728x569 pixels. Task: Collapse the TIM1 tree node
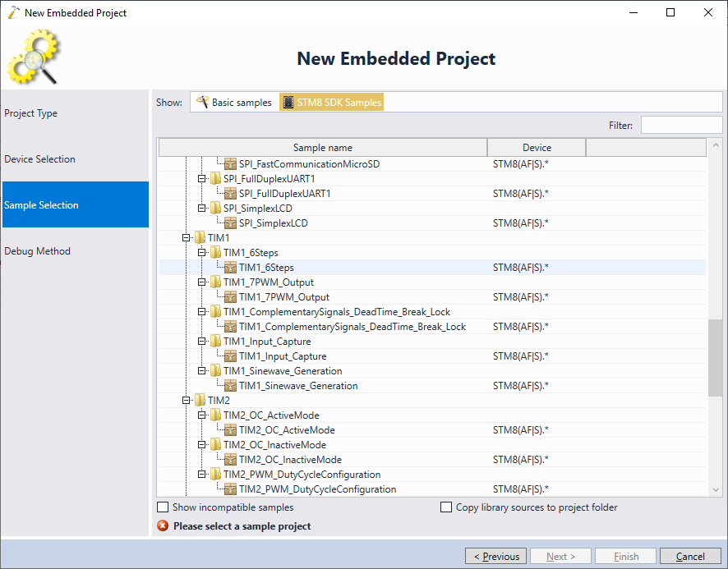[187, 237]
